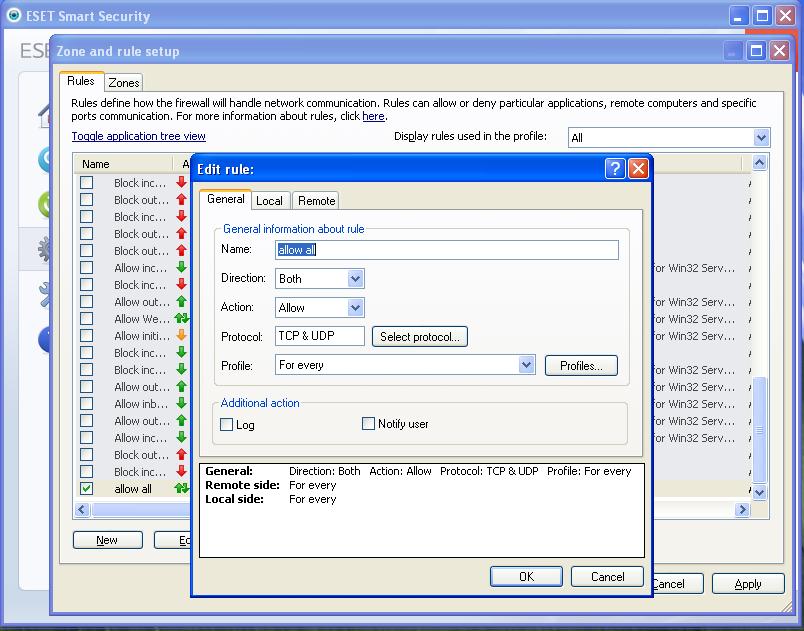Click green arrow on Allow inb row

coord(182,403)
